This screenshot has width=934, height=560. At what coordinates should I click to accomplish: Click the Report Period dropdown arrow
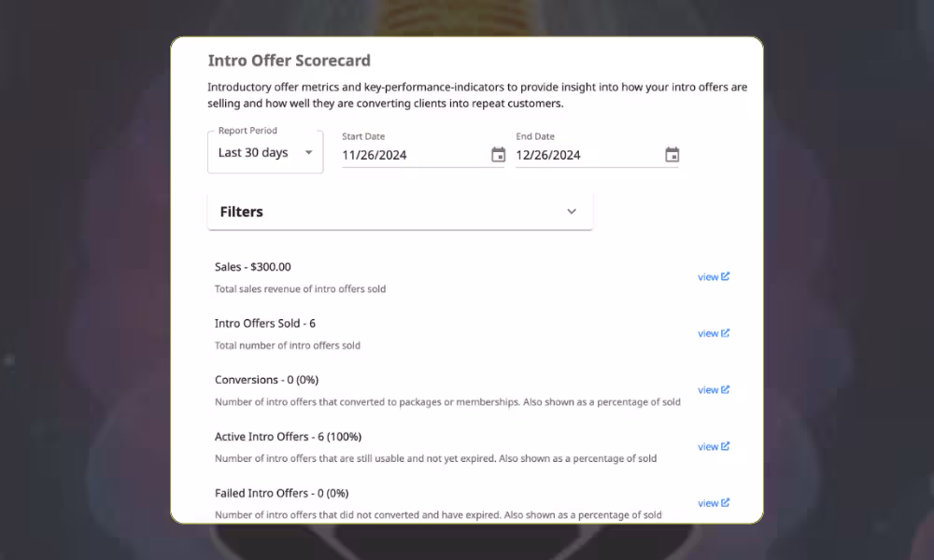308,153
